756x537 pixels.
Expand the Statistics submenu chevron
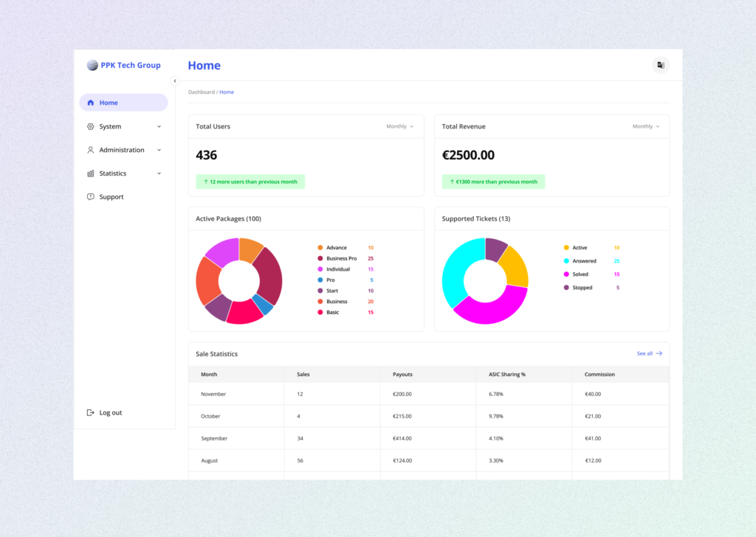click(159, 173)
